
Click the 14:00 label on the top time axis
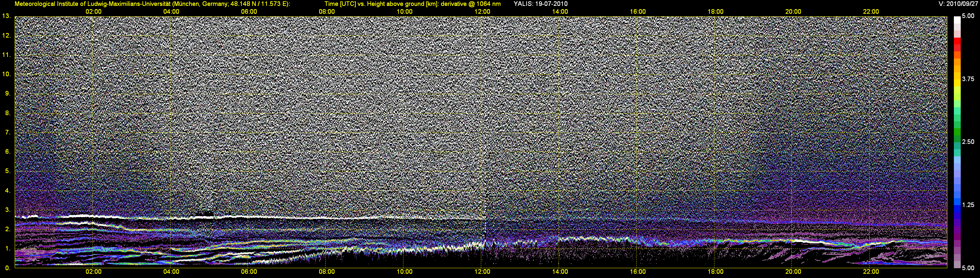(560, 12)
